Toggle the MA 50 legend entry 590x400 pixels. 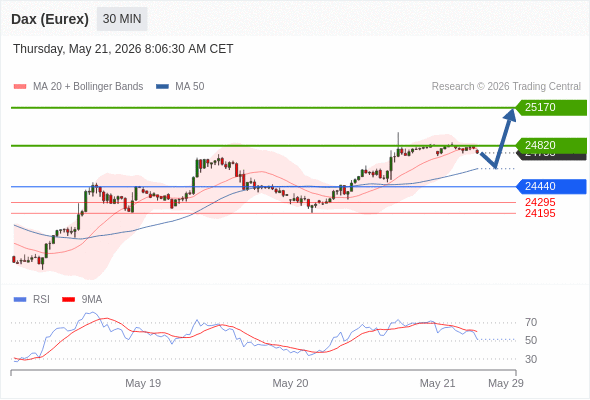180,87
